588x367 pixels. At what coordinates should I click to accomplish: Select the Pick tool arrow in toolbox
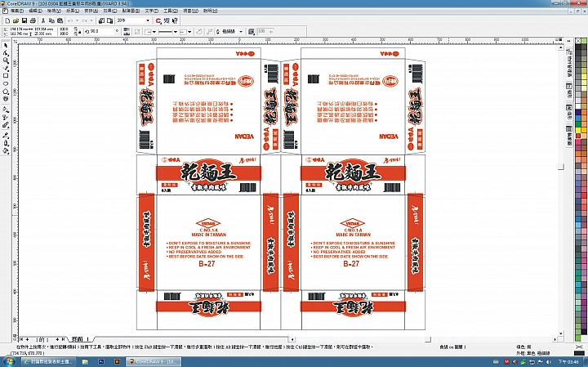click(6, 46)
